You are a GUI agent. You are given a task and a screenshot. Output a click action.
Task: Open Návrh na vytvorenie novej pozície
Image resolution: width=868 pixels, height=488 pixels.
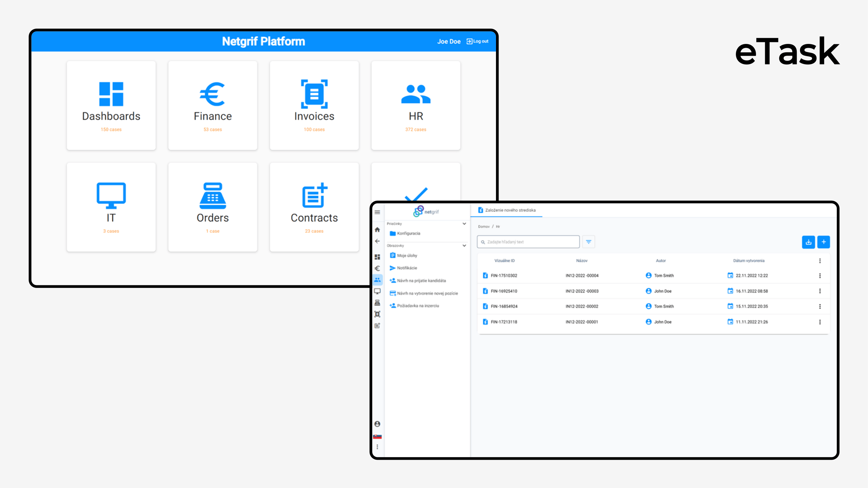424,293
